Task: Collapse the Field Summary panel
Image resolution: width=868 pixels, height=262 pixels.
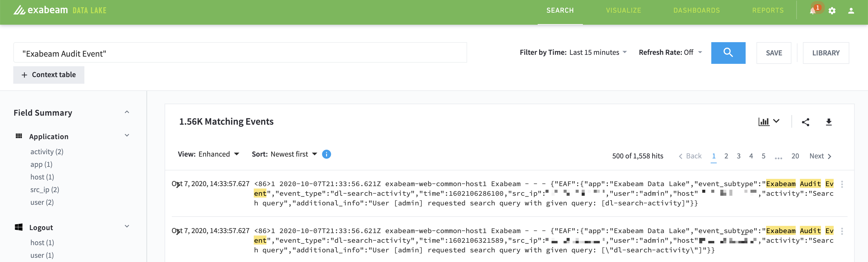Action: tap(127, 112)
